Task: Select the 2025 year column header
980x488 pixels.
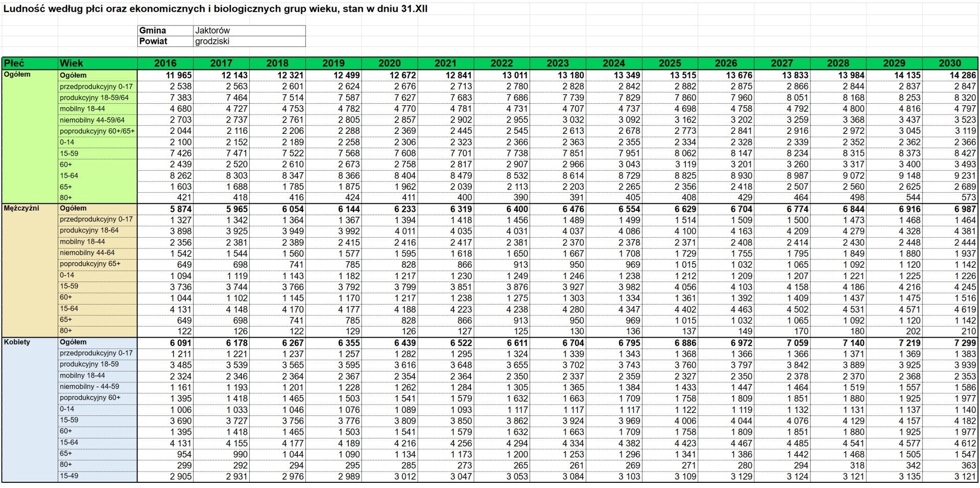Action: coord(670,63)
